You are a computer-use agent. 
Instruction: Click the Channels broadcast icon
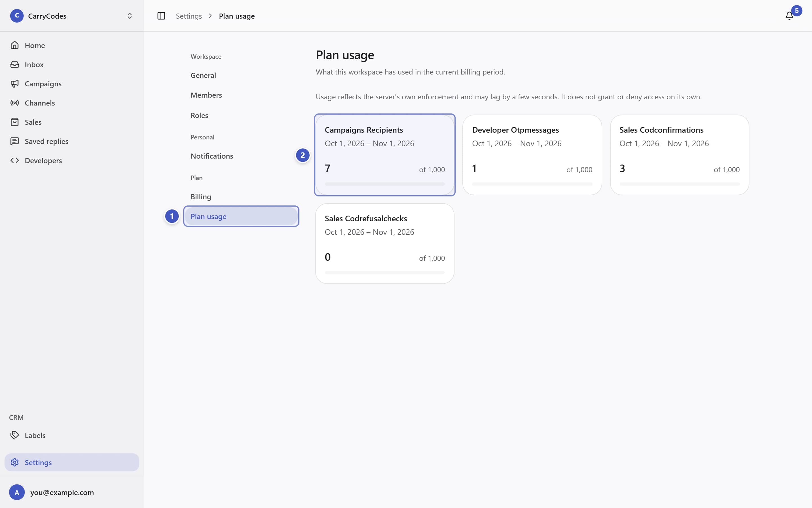point(14,103)
